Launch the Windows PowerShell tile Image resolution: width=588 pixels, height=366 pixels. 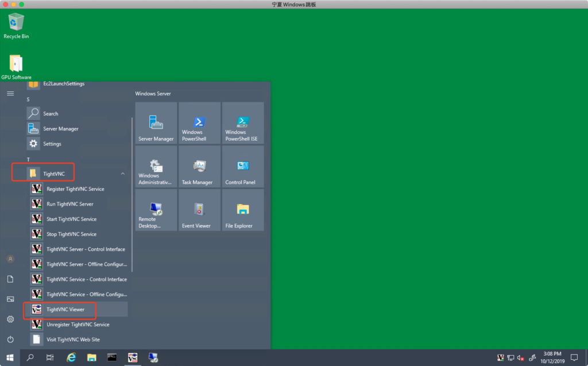[x=199, y=123]
